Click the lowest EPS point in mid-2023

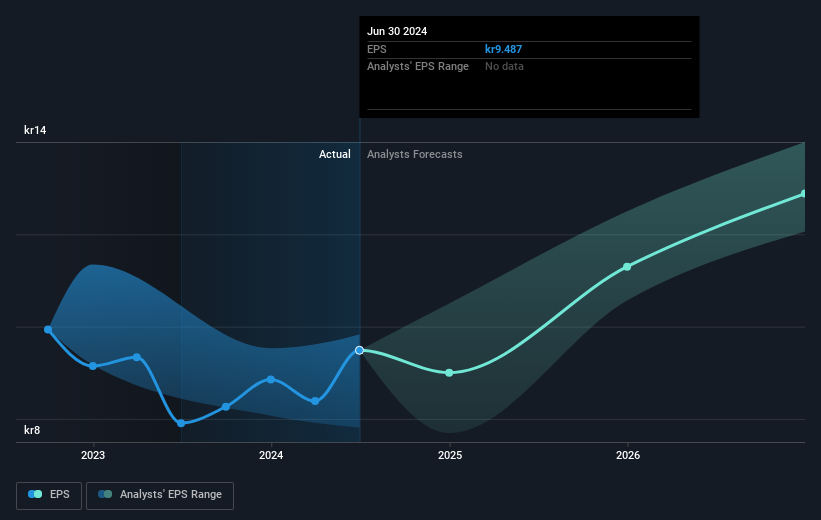point(181,423)
